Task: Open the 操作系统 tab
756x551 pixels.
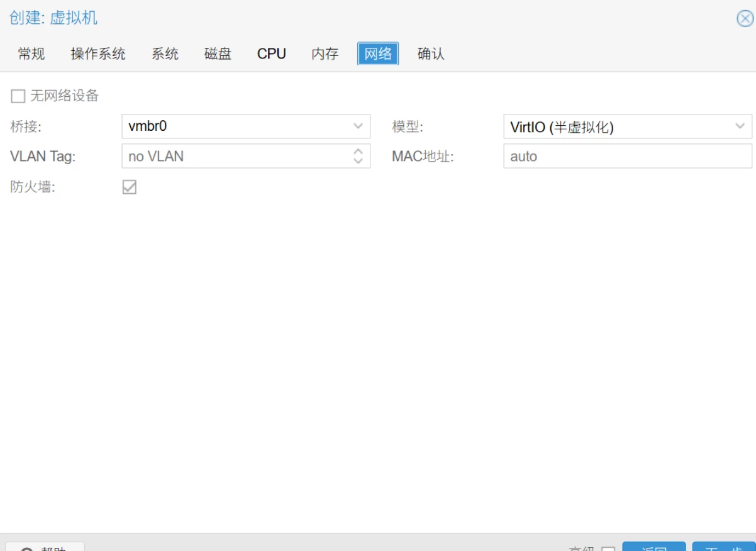Action: (98, 54)
